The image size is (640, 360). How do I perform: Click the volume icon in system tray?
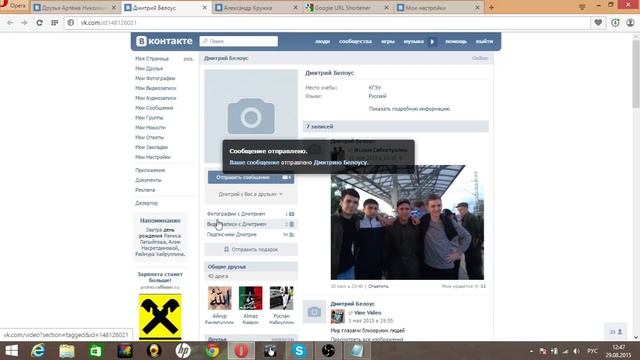576,351
